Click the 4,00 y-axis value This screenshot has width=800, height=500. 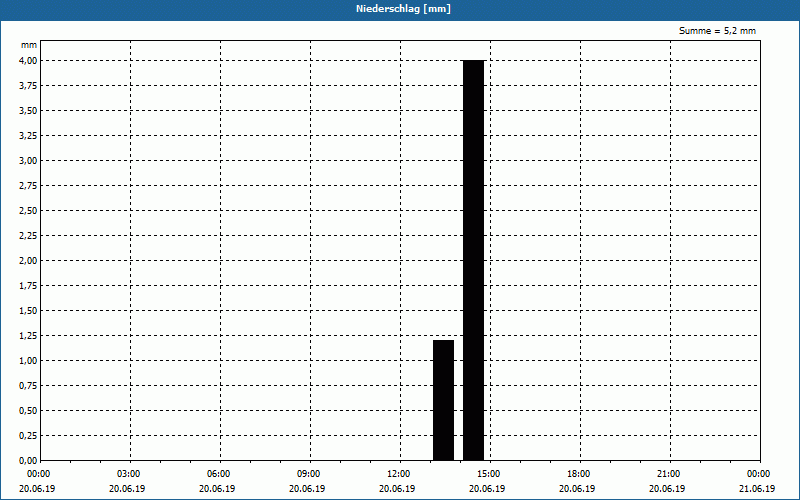(x=28, y=61)
